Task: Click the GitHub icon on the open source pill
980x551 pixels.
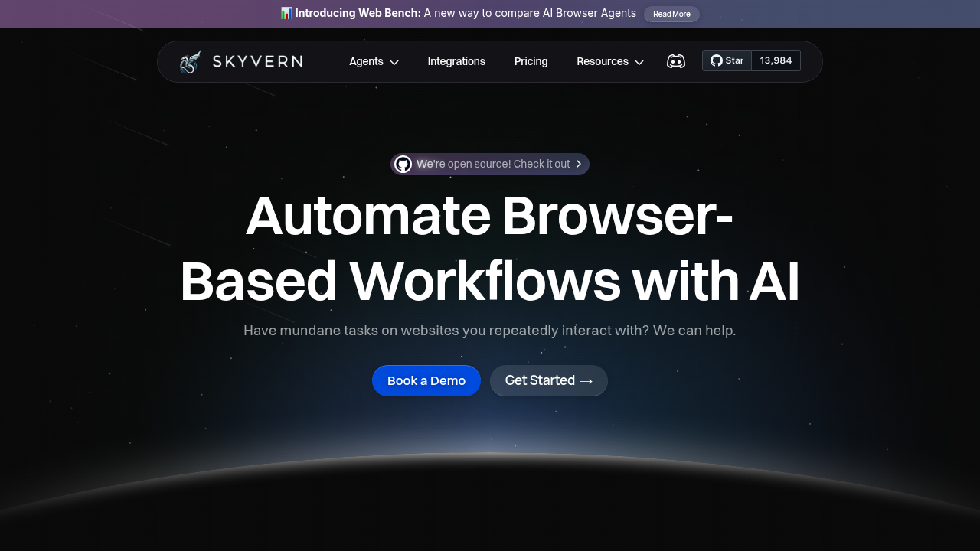Action: click(x=403, y=164)
